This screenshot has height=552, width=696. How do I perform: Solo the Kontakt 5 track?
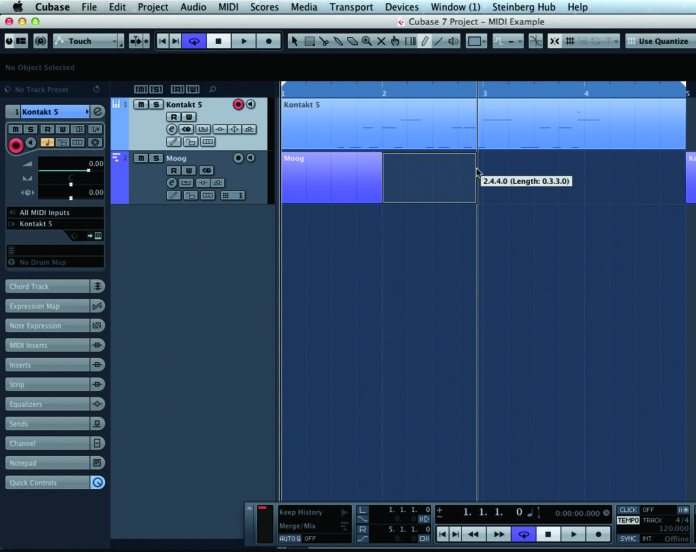(x=156, y=104)
